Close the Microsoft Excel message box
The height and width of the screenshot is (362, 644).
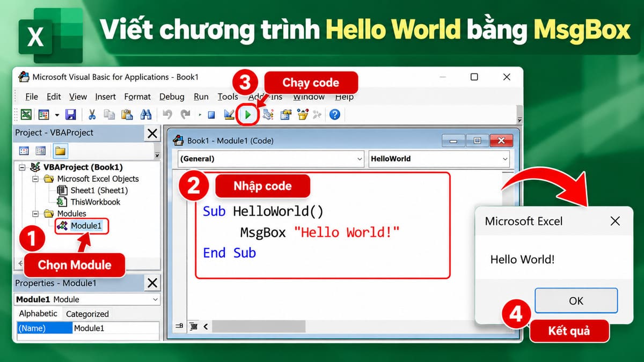click(615, 221)
